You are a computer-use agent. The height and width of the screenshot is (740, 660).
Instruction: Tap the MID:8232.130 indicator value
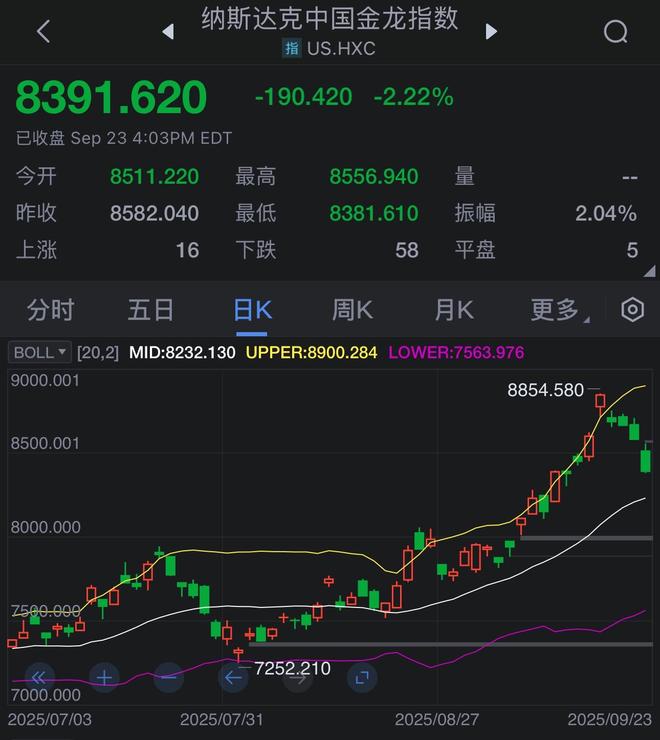click(x=182, y=352)
